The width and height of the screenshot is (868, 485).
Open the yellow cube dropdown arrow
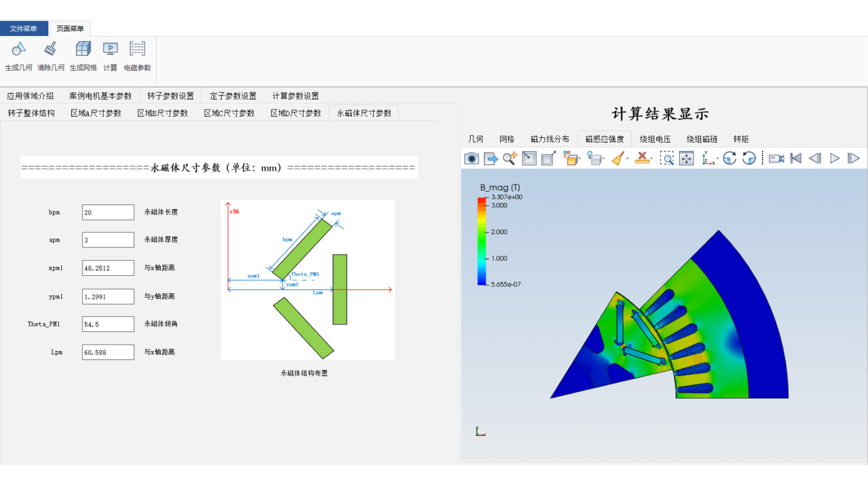tap(580, 159)
